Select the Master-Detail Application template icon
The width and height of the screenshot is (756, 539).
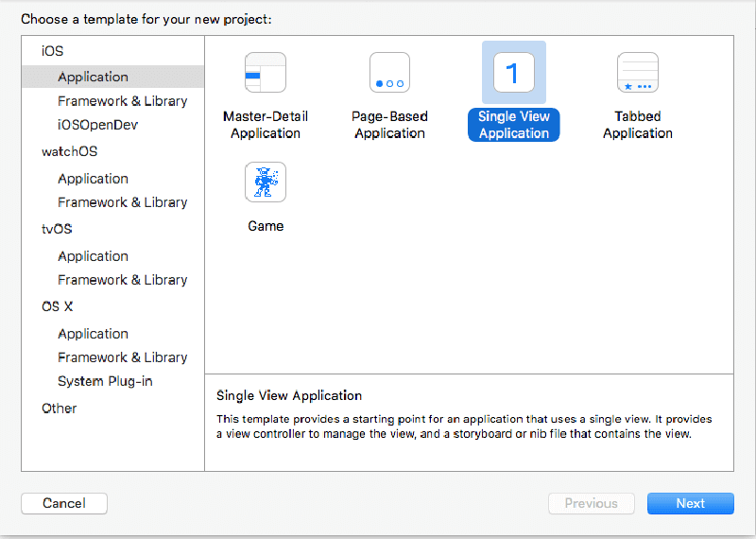point(266,73)
